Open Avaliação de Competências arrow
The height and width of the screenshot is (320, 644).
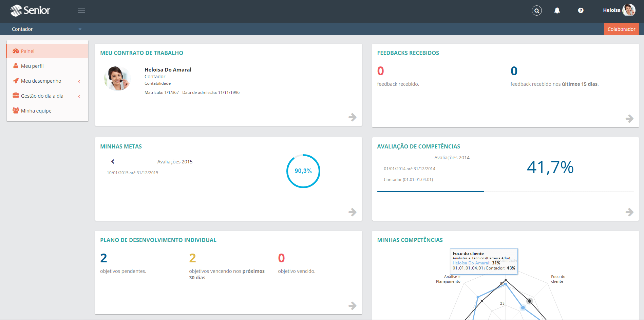(x=629, y=212)
